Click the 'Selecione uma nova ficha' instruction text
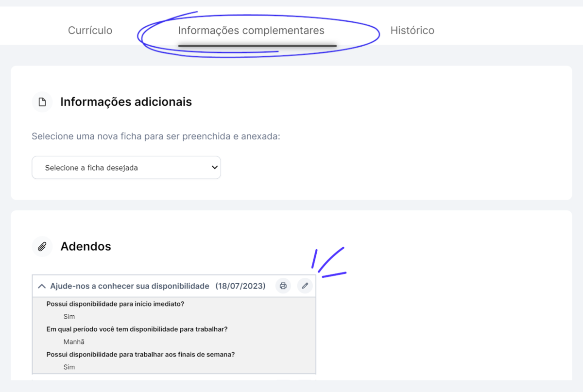The width and height of the screenshot is (583, 392). [x=156, y=136]
